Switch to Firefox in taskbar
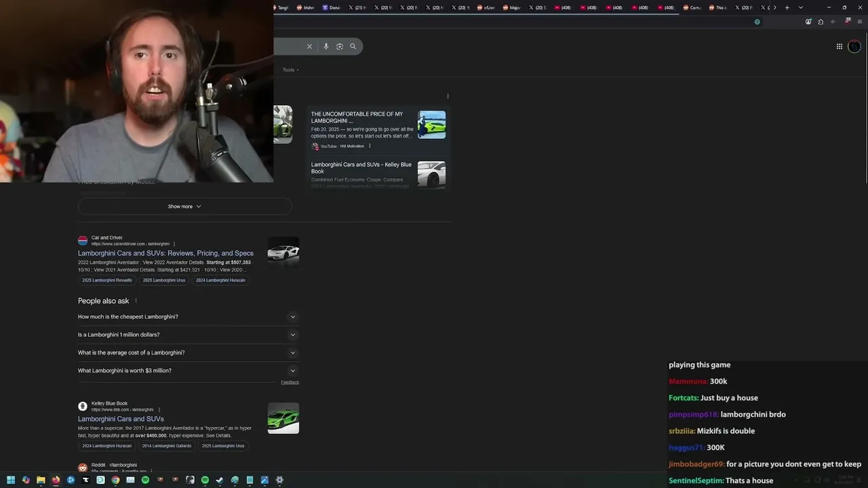 (x=56, y=480)
